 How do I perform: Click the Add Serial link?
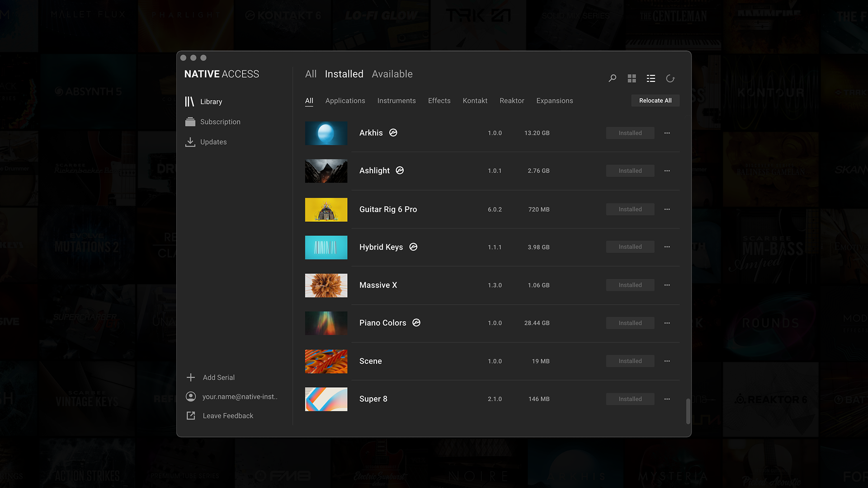[218, 377]
